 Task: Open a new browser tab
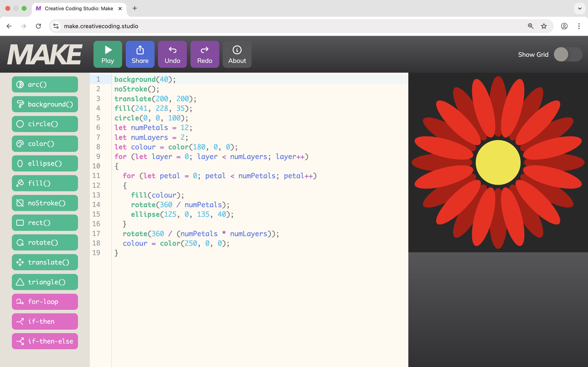pyautogui.click(x=135, y=9)
